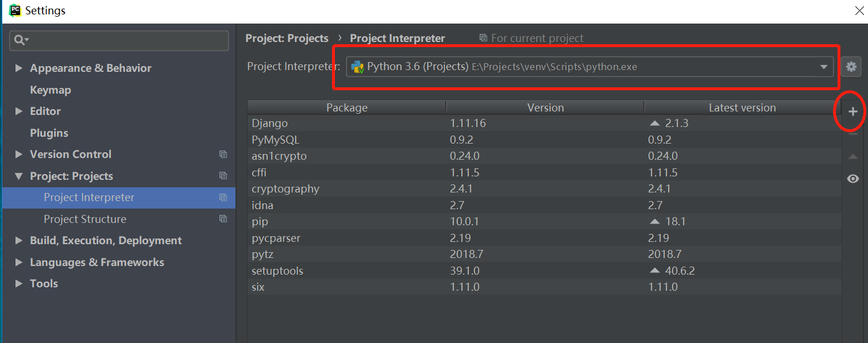Click the Project: Projects breadcrumb
Viewport: 868px width, 343px height.
(287, 38)
